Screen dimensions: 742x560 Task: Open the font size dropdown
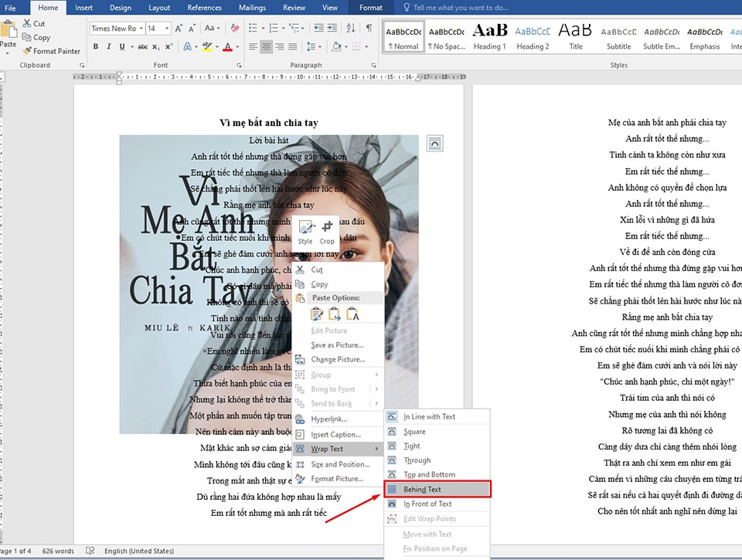[167, 29]
